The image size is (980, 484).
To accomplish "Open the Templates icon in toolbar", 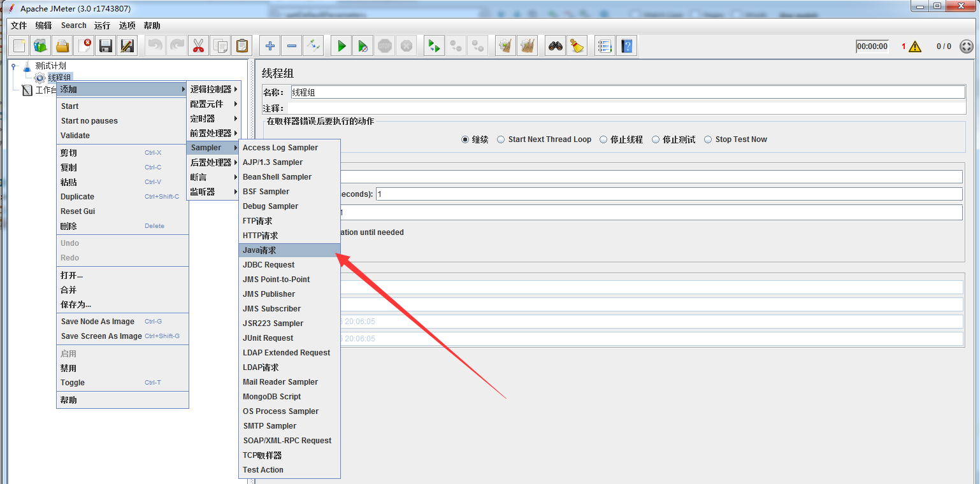I will 41,46.
